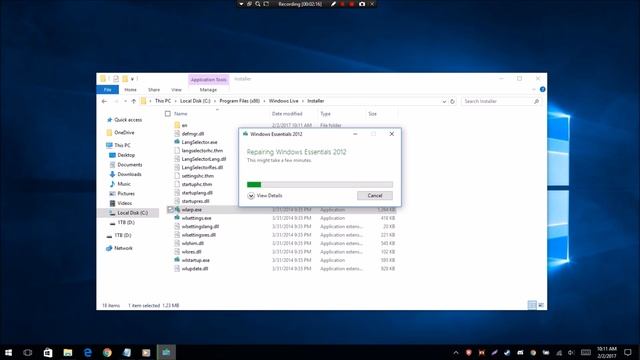Select This PC in the navigation pane
This screenshot has width=640, height=360.
click(122, 145)
